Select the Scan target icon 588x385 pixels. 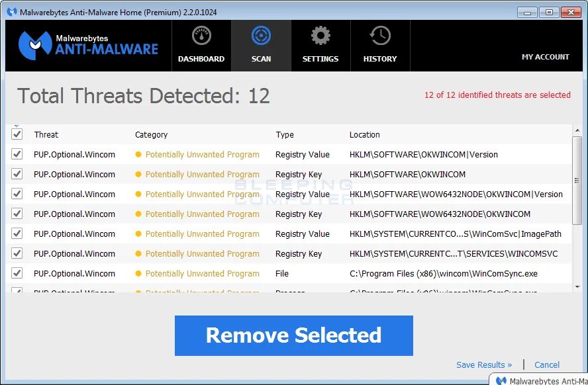coord(261,36)
